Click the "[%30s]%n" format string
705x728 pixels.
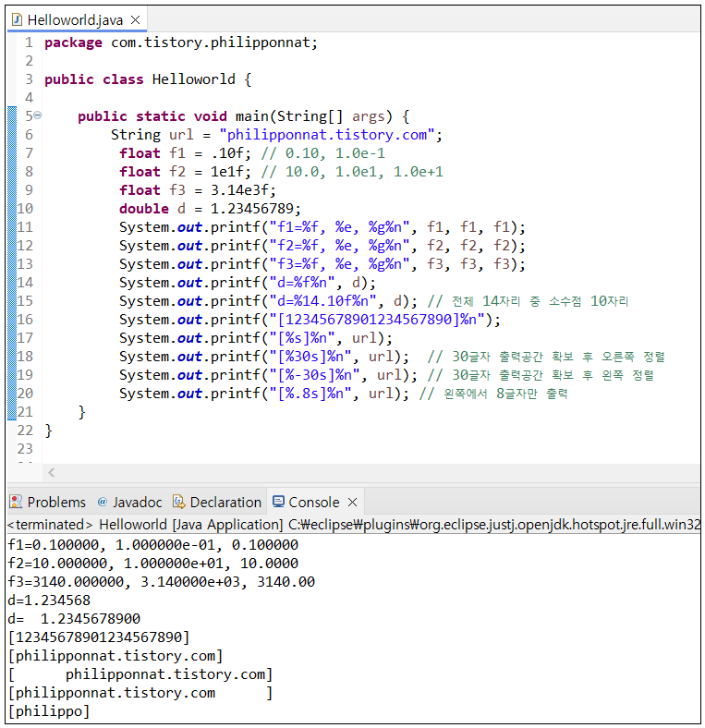[310, 357]
